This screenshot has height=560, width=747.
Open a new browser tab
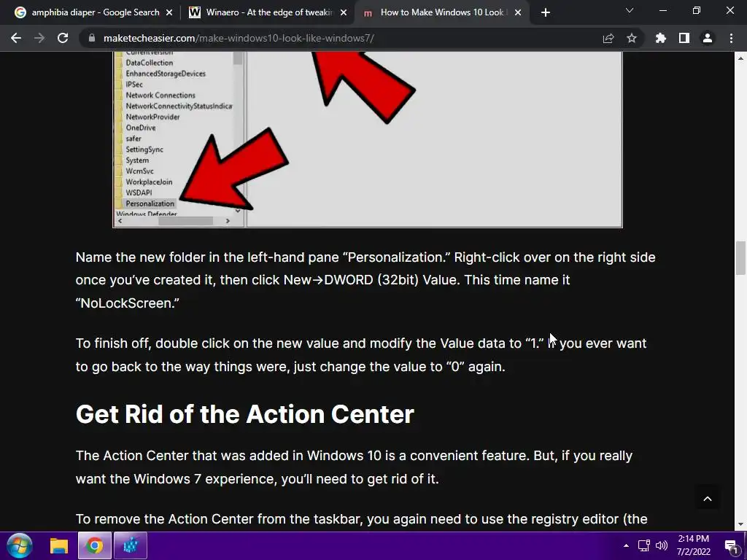546,12
